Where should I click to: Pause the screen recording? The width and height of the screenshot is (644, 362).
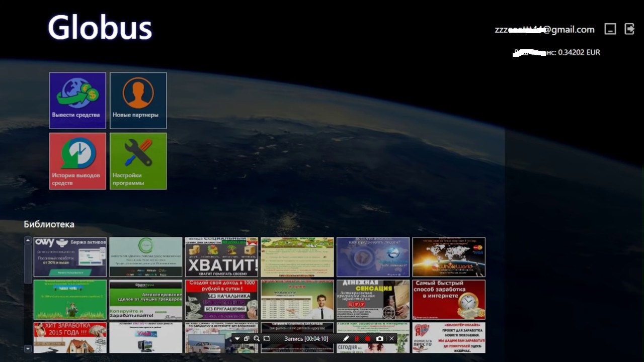pyautogui.click(x=357, y=339)
